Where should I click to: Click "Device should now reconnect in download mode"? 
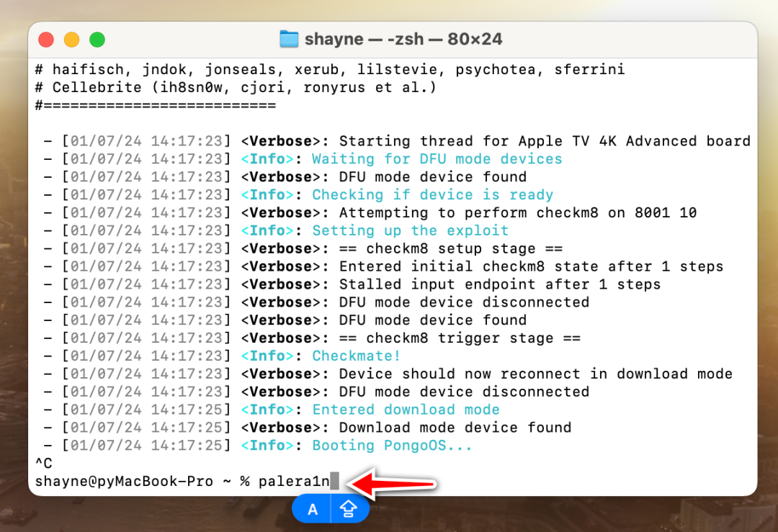[x=535, y=374]
